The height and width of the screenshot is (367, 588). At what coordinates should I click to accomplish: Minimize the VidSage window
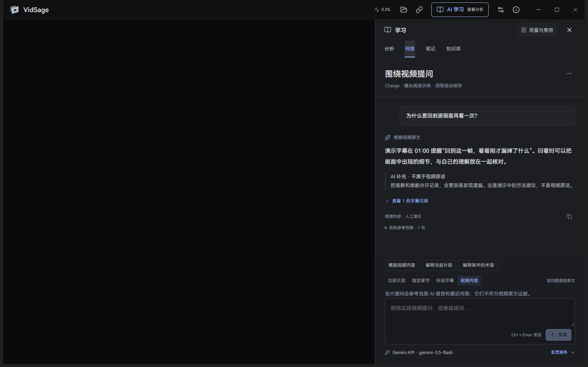[x=538, y=10]
